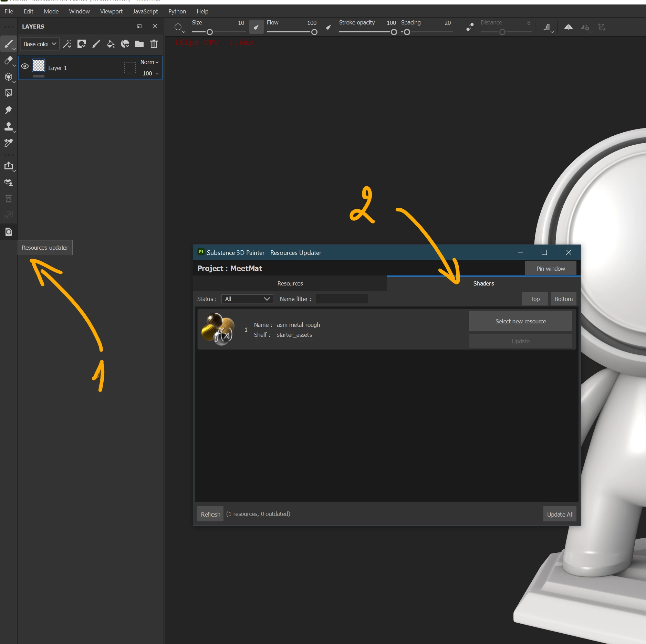The image size is (646, 644).
Task: Click the Stroke opacity slider handle
Action: (x=394, y=32)
